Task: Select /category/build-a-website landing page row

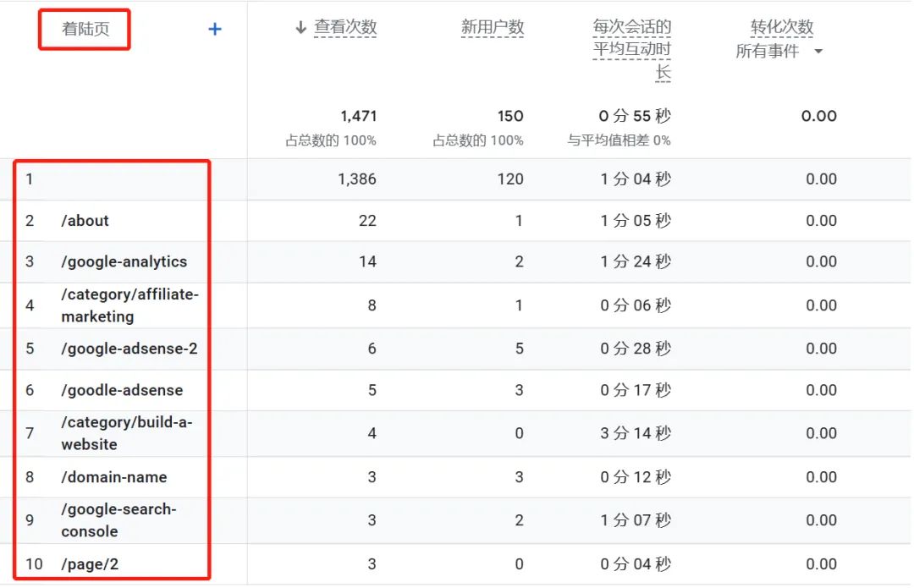Action: (x=126, y=433)
